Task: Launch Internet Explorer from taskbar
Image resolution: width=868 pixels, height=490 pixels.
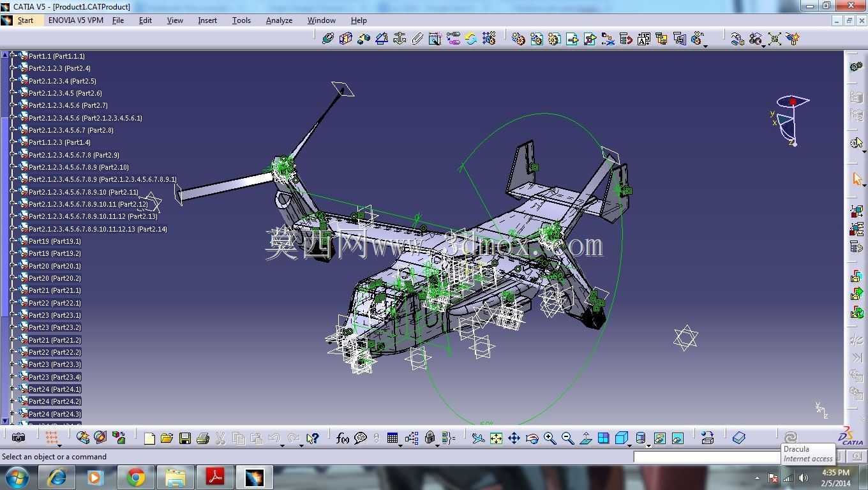Action: click(57, 477)
